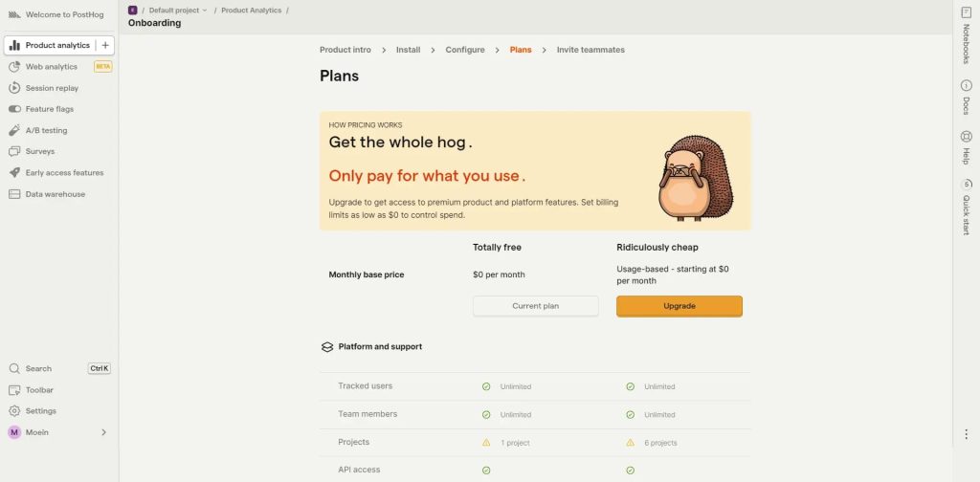Screen dimensions: 980x482
Task: Click the Feature flags toggle icon
Action: (x=14, y=109)
